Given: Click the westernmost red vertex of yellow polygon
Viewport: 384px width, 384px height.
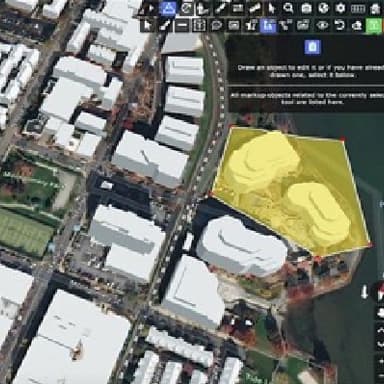Looking at the screenshot, I should click(210, 193).
